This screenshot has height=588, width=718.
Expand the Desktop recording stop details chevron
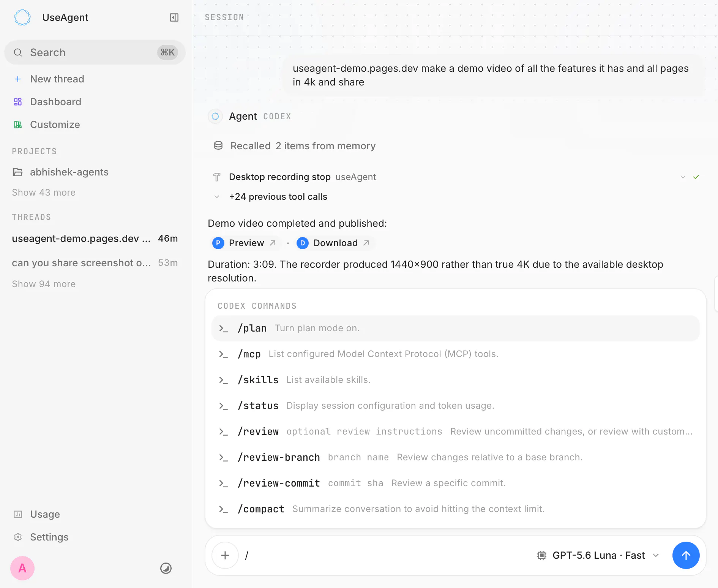click(x=683, y=177)
